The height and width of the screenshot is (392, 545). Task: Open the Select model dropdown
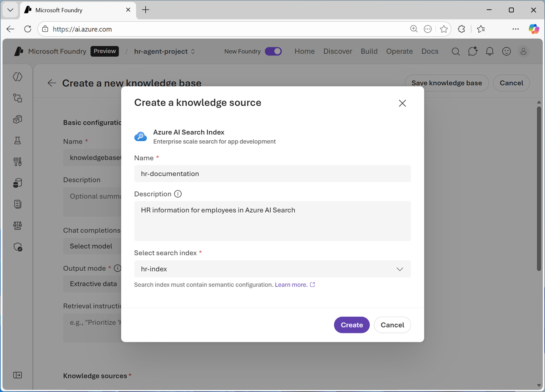pos(92,246)
